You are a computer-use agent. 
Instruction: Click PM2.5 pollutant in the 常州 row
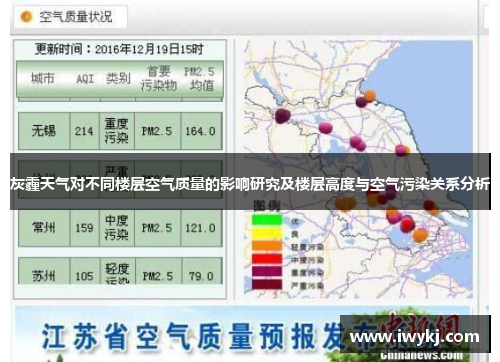tap(157, 228)
